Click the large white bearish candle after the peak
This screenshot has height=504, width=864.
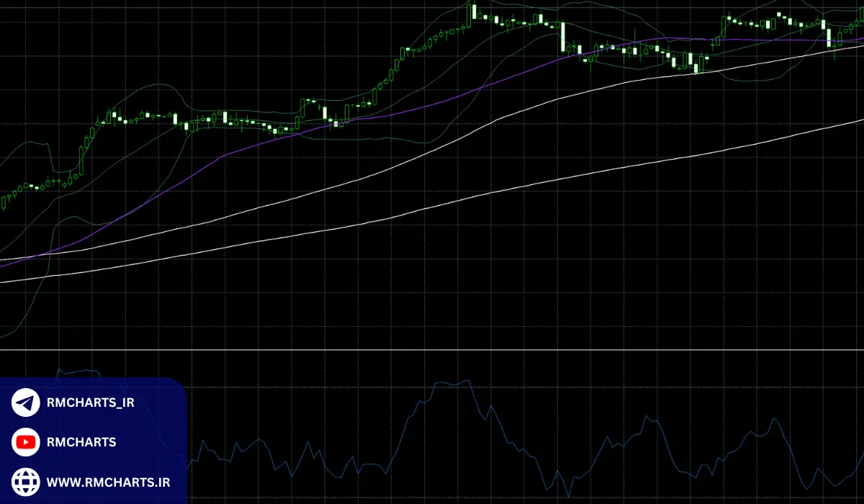[562, 36]
